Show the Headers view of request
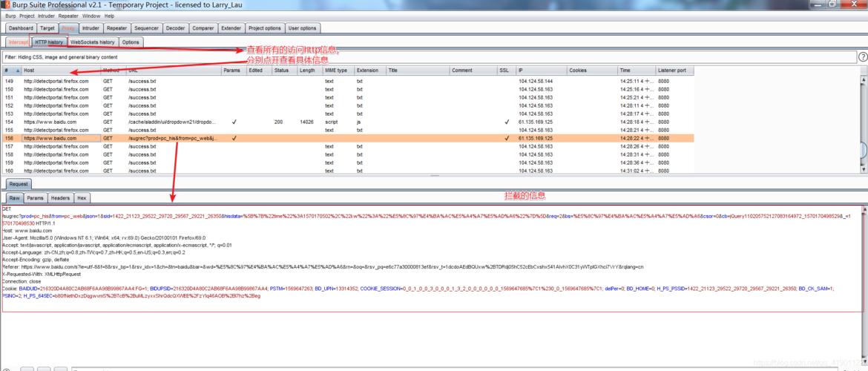868x371 pixels. click(60, 197)
